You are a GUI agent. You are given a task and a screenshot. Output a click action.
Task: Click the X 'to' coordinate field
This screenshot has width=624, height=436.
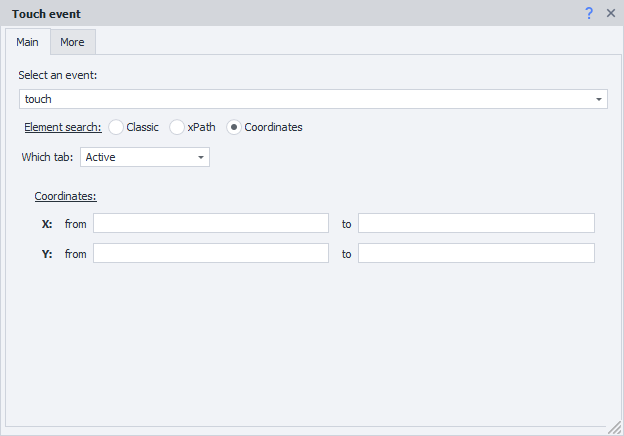click(x=476, y=223)
